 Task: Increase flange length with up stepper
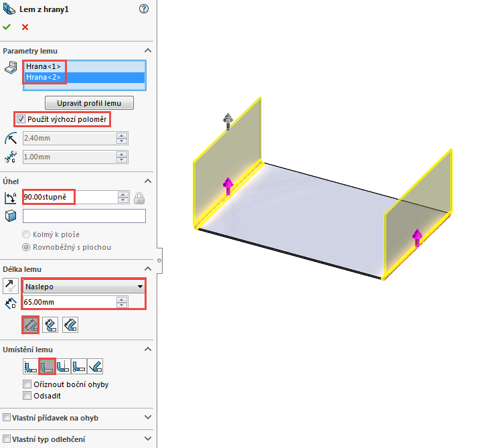pyautogui.click(x=122, y=299)
